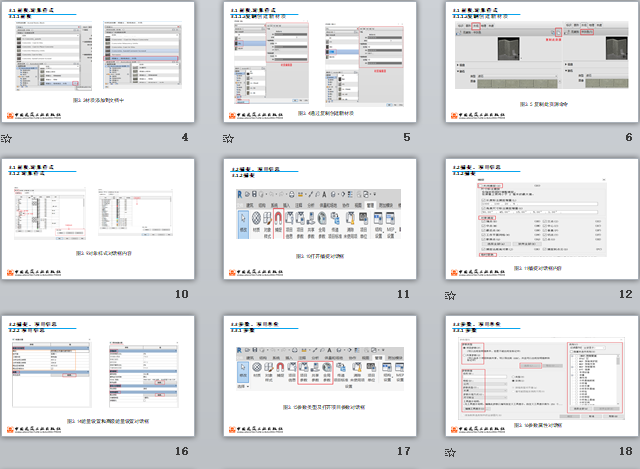Screen dimensions: 640x469
Task: Select the slide 17 thumbnail
Action: (318, 374)
